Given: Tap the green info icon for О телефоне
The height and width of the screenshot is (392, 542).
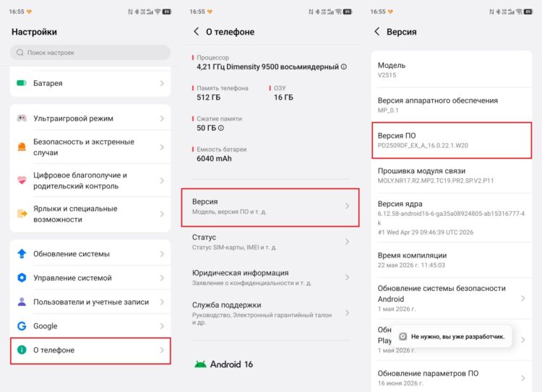Looking at the screenshot, I should coord(22,350).
